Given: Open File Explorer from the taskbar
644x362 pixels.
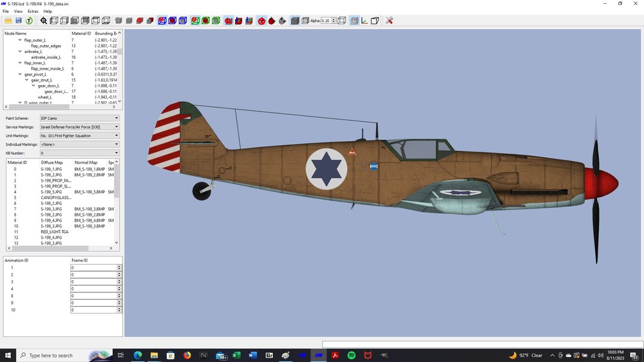Looking at the screenshot, I should pyautogui.click(x=154, y=356).
